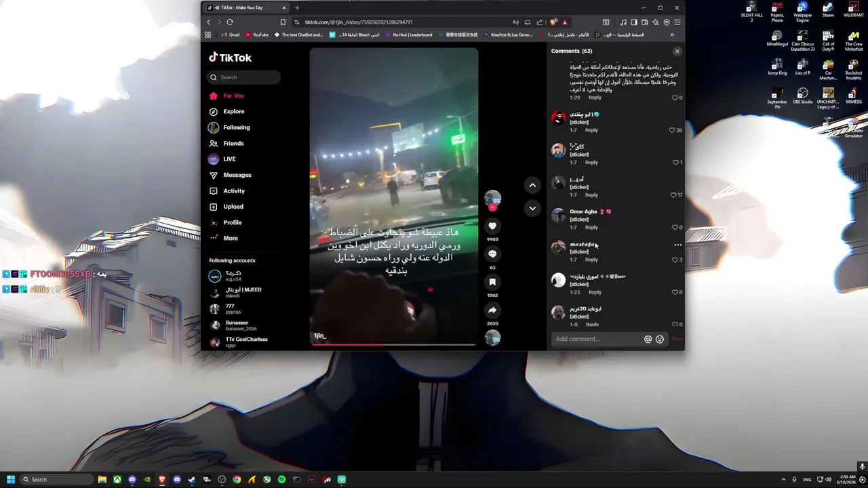Open Spotify from the taskbar
Image resolution: width=868 pixels, height=488 pixels.
click(281, 479)
